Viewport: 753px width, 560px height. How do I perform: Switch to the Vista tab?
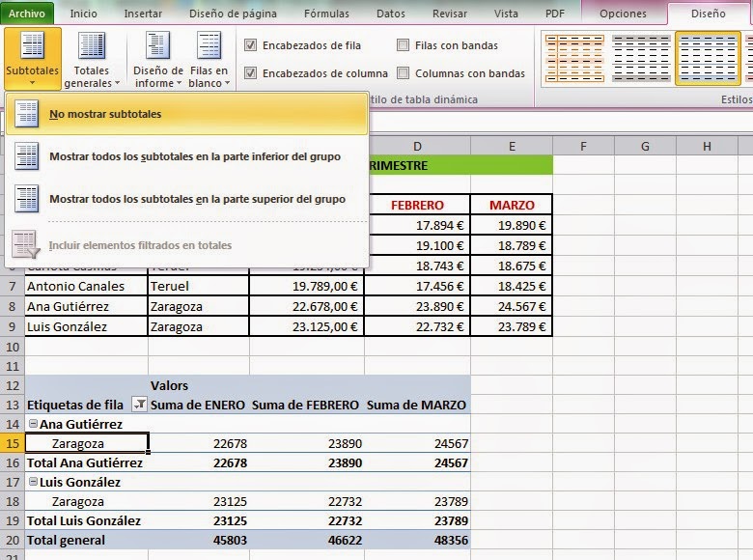(x=506, y=14)
